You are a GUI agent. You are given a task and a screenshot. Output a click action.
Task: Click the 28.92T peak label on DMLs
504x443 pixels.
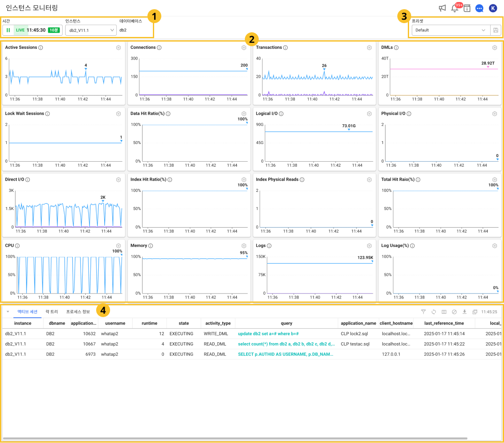(488, 63)
